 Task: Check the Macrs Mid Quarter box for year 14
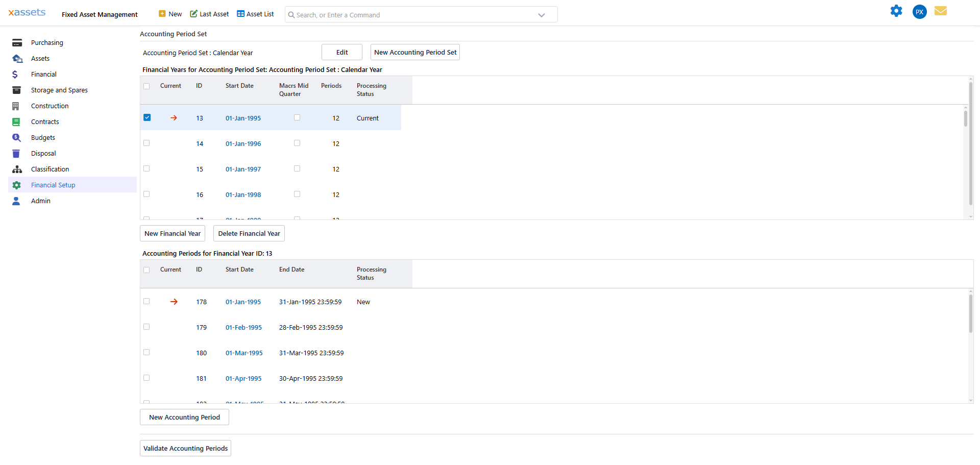(297, 143)
